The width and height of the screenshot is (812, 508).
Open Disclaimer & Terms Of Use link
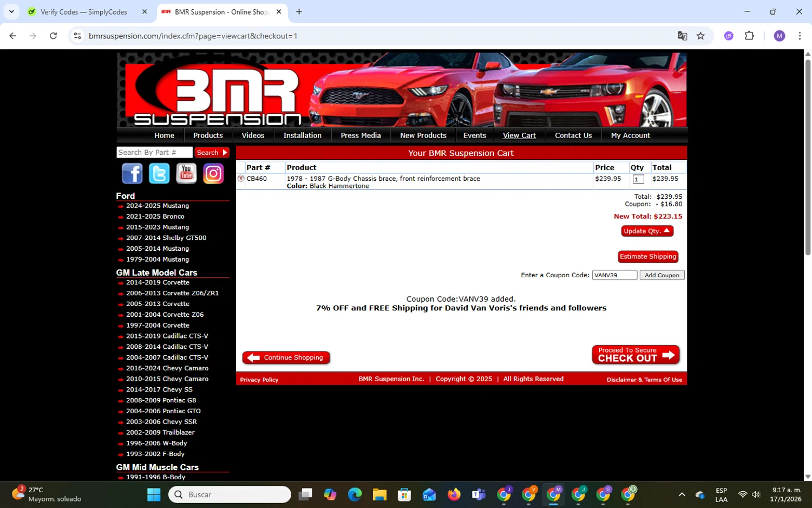[x=644, y=380]
